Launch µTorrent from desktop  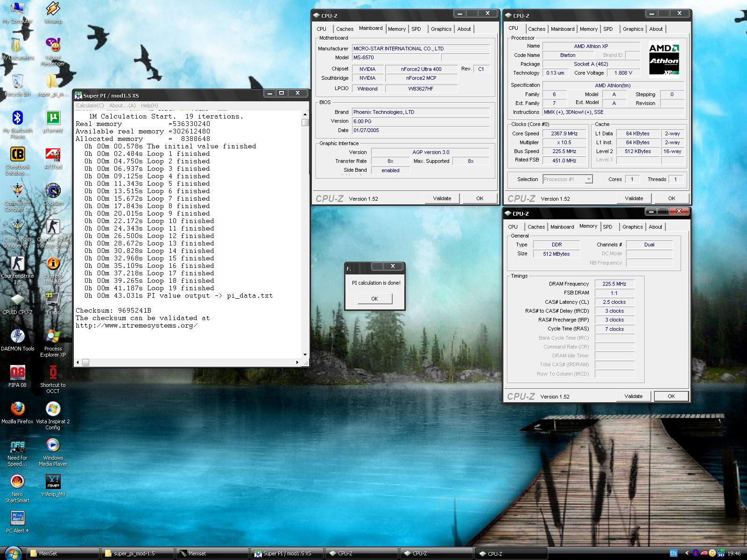53,122
